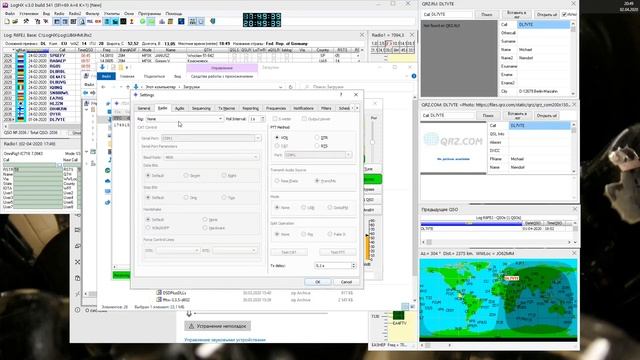Screen dimensions: 640x360
Task: Click the bar chart statistics icon in LogHX toolbar
Action: 162,21
